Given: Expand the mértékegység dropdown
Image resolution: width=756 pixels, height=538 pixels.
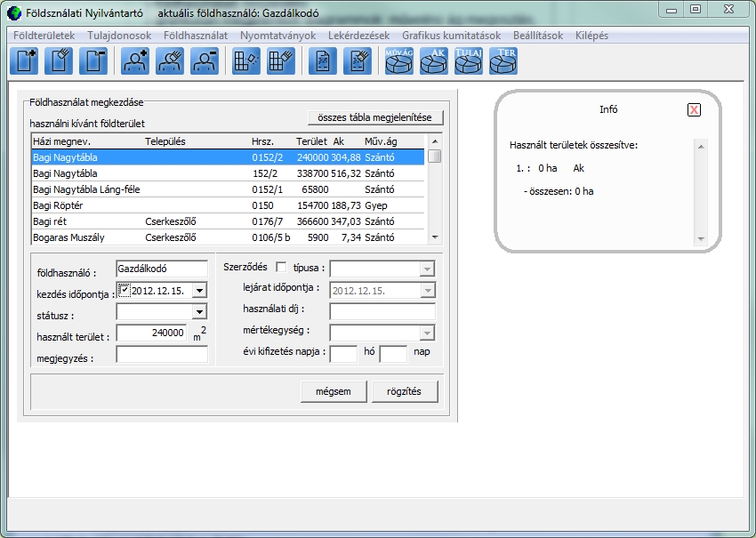Looking at the screenshot, I should pyautogui.click(x=427, y=333).
